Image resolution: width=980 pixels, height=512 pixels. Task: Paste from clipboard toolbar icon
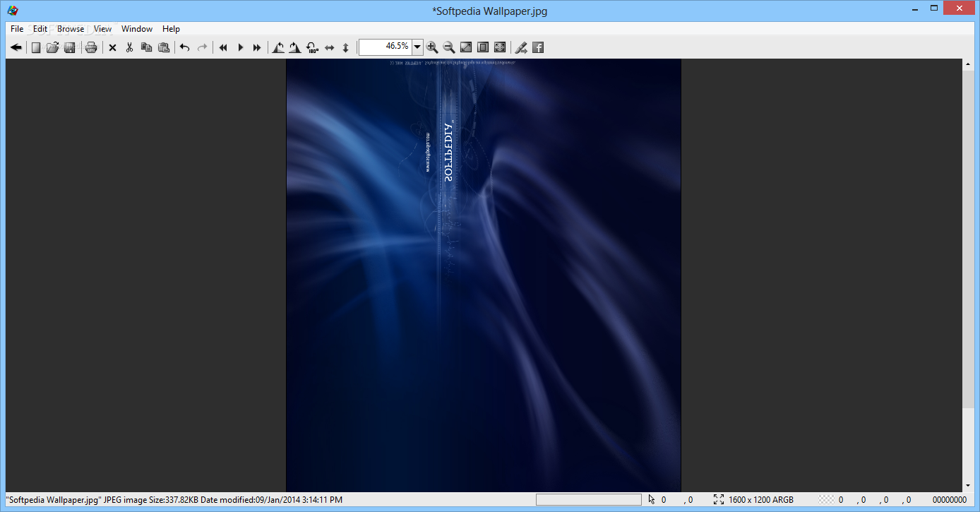point(164,47)
